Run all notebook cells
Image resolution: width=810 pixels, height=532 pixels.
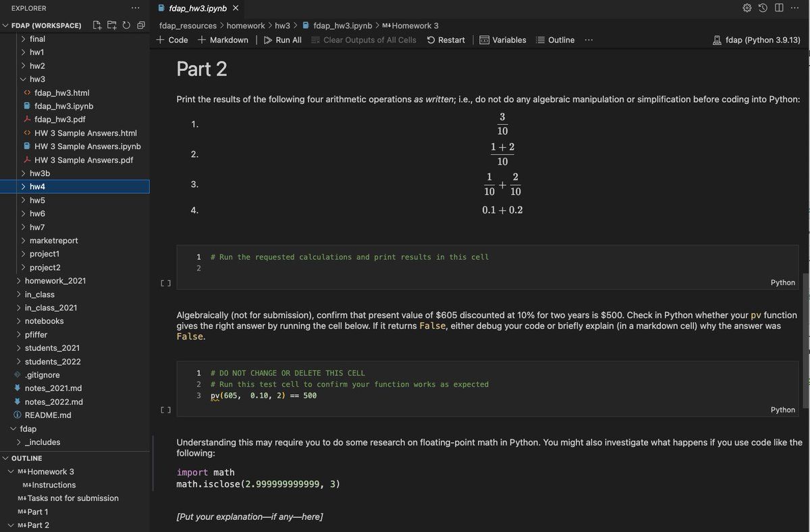click(x=283, y=40)
